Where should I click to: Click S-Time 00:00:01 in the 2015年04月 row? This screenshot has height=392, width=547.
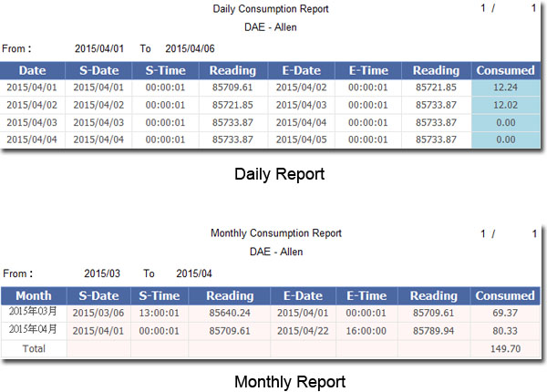(159, 331)
